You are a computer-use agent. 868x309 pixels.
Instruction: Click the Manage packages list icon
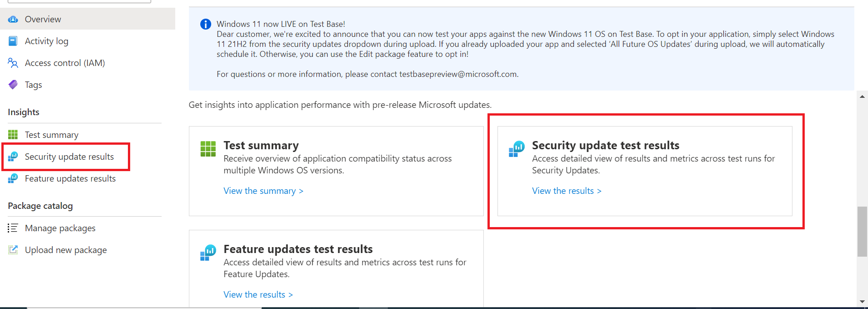pos(13,228)
